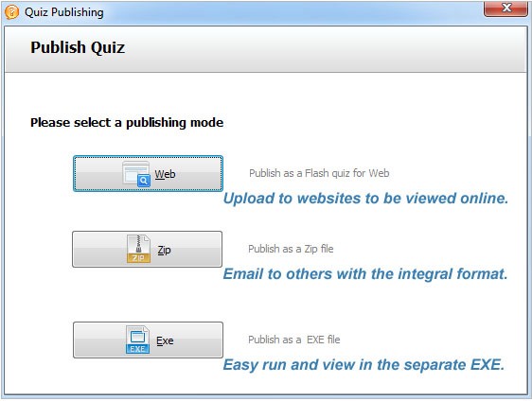Click the zipped archive file icon
The height and width of the screenshot is (401, 532).
[x=138, y=249]
